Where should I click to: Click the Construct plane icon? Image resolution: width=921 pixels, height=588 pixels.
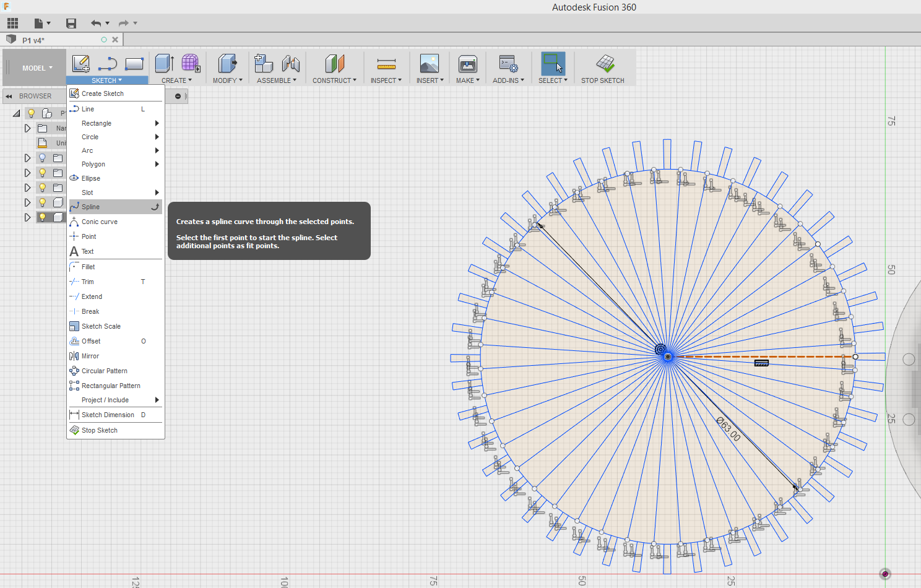334,63
